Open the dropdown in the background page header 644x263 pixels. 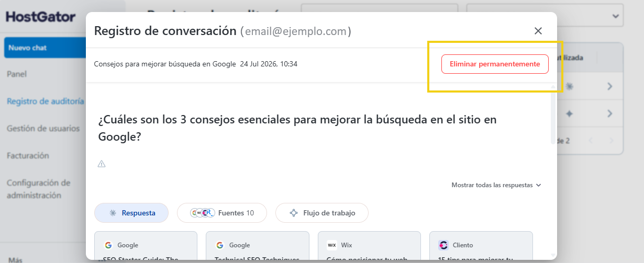pos(545,15)
